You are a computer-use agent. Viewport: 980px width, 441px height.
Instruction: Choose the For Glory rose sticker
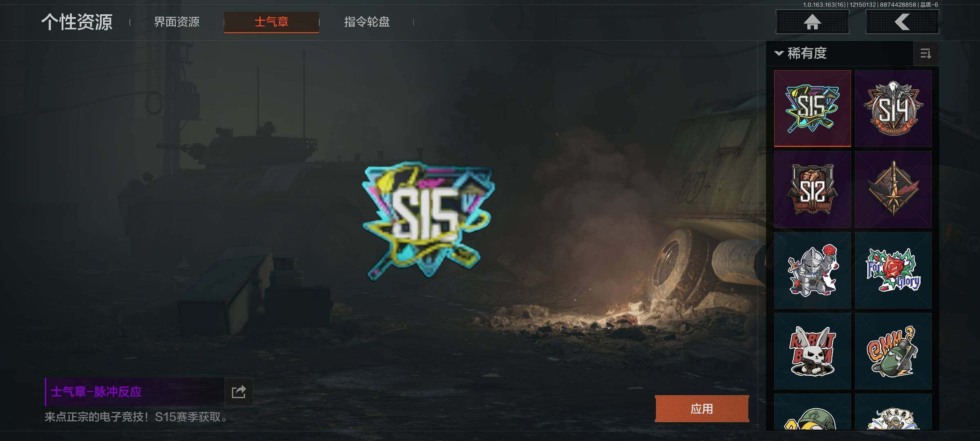893,270
